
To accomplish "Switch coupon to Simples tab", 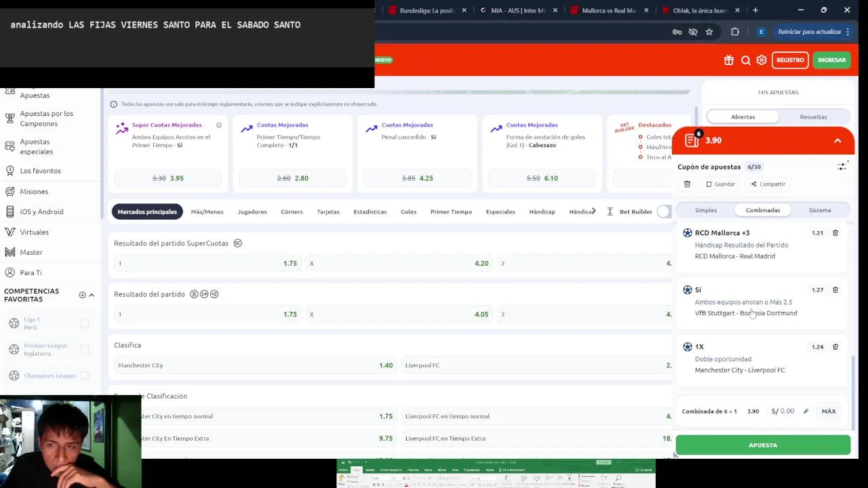I will 706,210.
